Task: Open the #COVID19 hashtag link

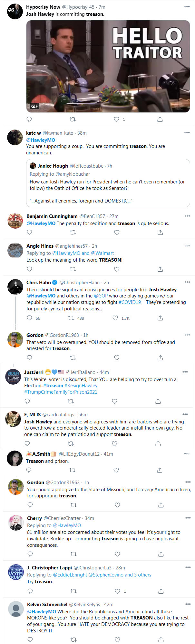Action: (x=130, y=302)
